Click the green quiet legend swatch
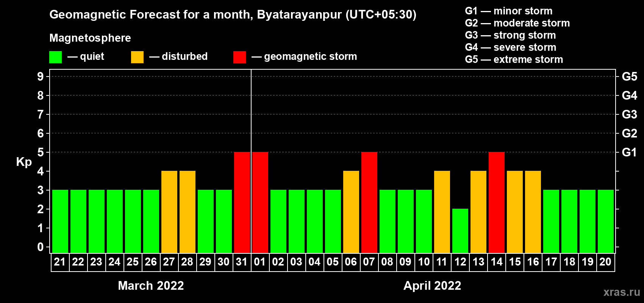This screenshot has height=303, width=644. [55, 57]
